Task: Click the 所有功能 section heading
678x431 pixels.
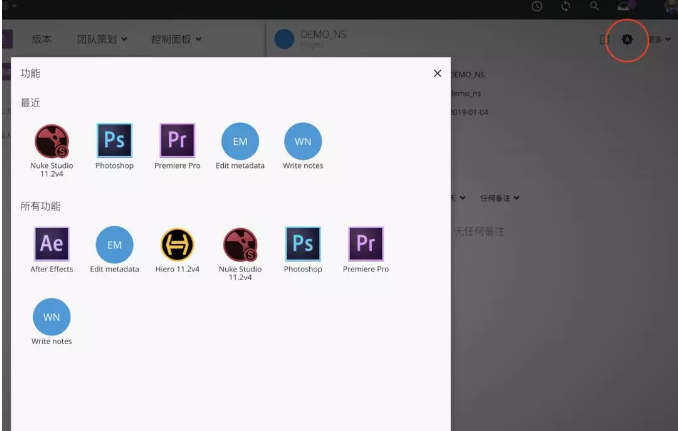Action: coord(40,206)
